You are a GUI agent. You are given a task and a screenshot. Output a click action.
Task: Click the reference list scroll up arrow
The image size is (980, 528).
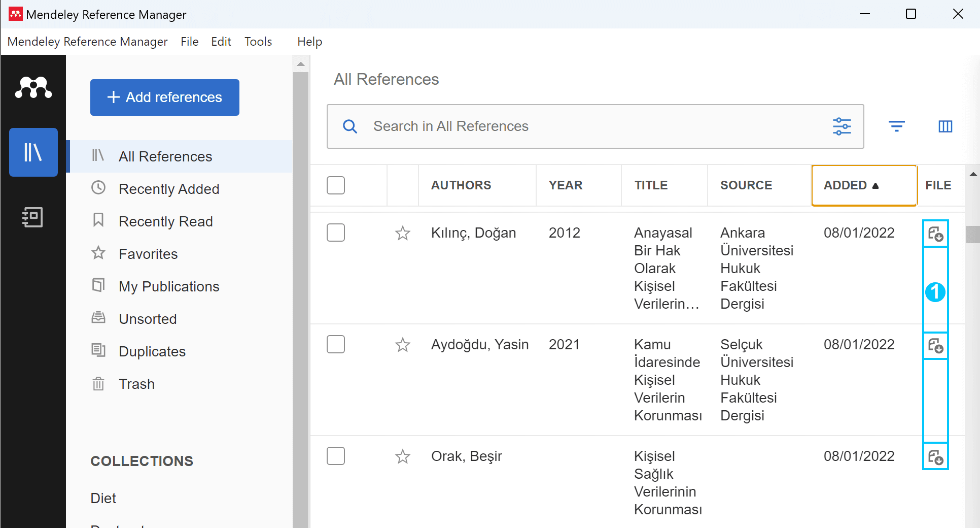[x=973, y=174]
